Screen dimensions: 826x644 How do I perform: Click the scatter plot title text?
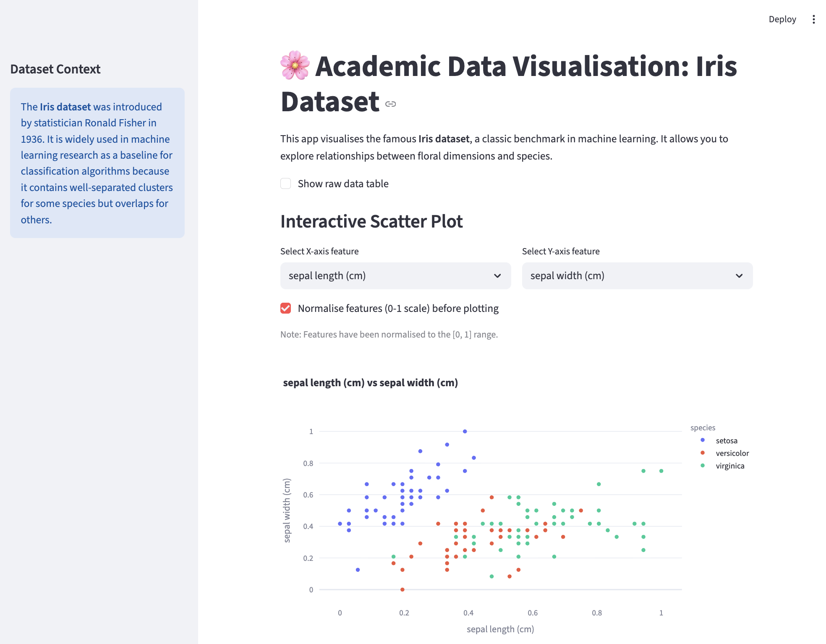click(x=370, y=383)
